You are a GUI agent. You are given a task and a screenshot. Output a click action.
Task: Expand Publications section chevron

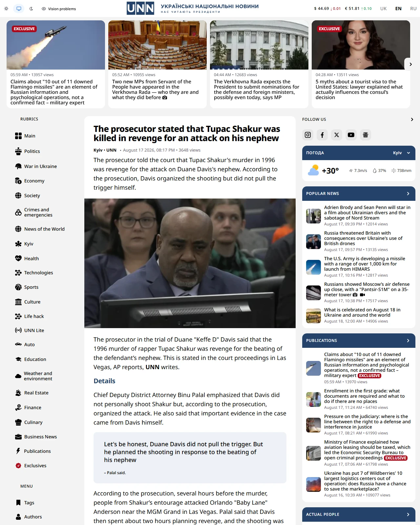(x=408, y=341)
